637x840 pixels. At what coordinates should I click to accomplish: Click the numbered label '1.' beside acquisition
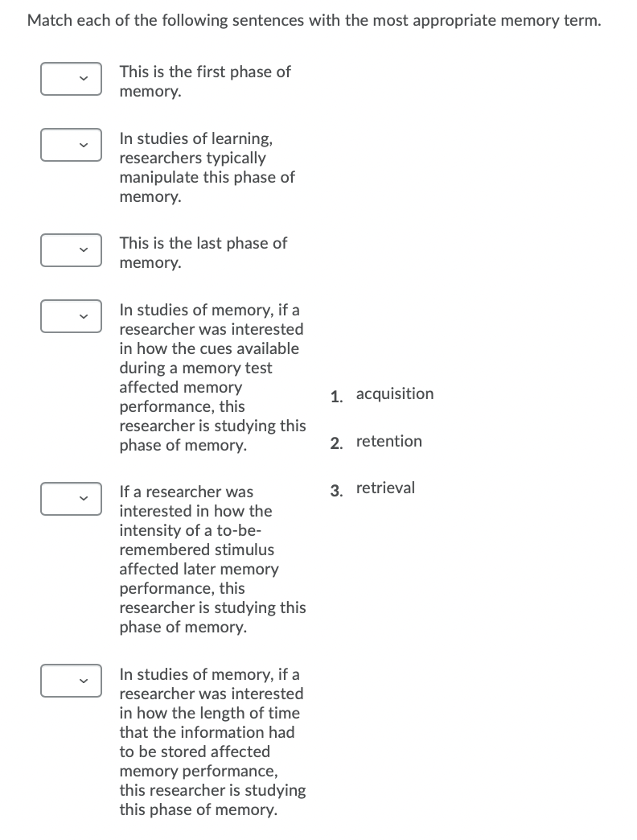click(x=337, y=396)
